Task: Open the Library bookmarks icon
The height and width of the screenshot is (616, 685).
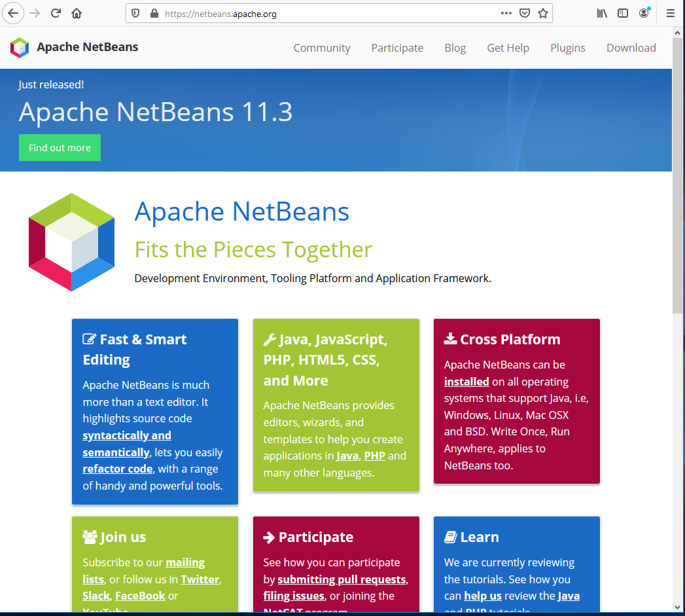Action: pos(602,13)
